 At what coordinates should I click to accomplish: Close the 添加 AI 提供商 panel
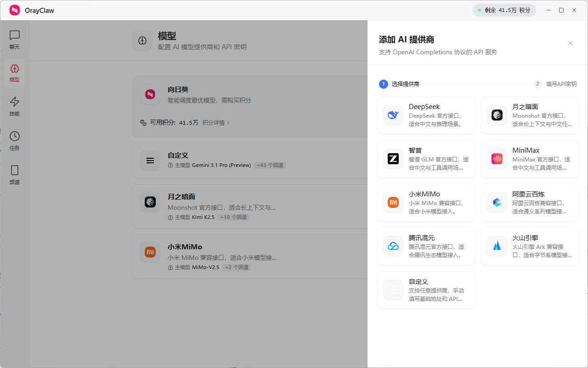(x=571, y=43)
